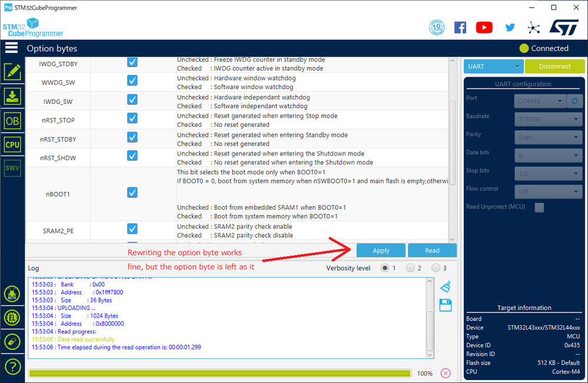
Task: Select verbosity level 1
Action: [x=385, y=268]
